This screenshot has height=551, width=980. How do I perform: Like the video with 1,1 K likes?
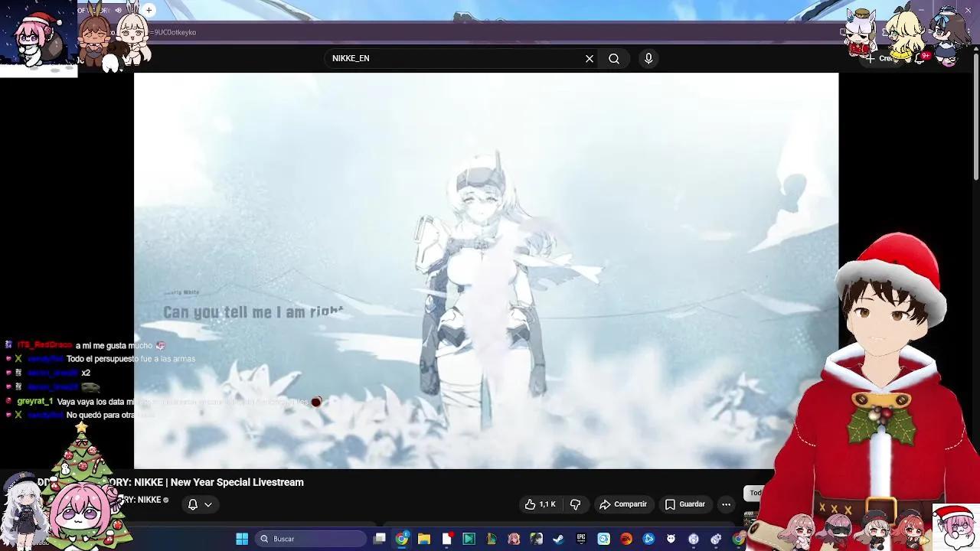pos(540,504)
